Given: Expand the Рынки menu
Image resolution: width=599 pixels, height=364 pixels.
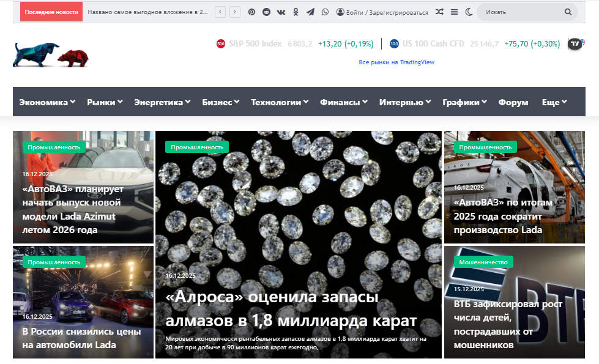Looking at the screenshot, I should pos(105,102).
